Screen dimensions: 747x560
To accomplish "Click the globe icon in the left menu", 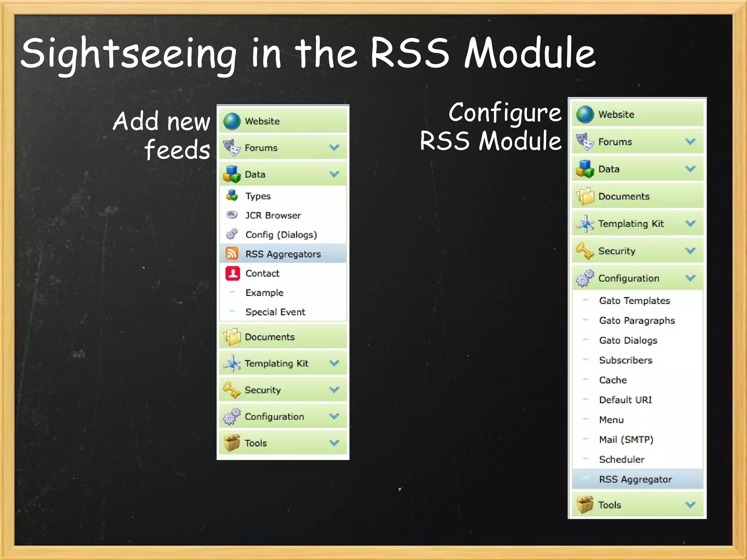I will click(x=232, y=121).
